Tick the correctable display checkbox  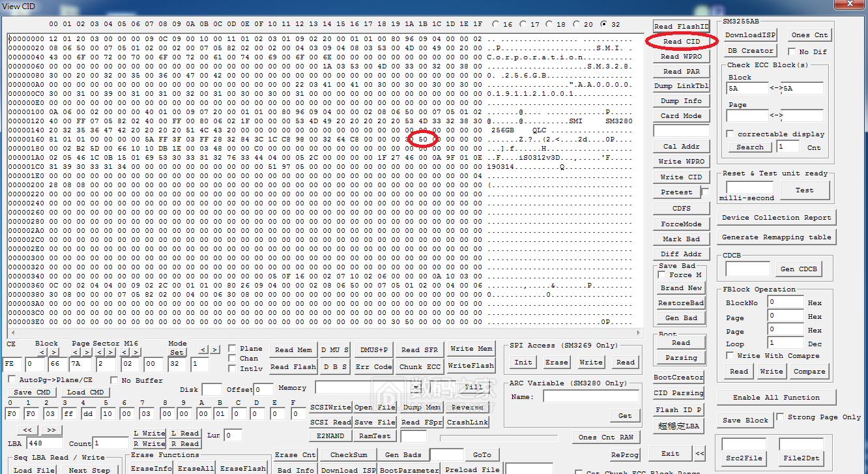[731, 134]
